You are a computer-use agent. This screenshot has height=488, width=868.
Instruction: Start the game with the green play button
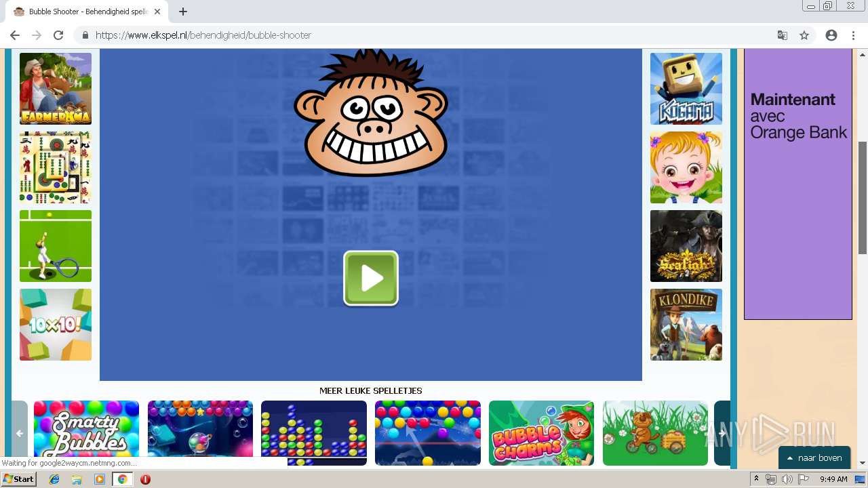tap(371, 279)
